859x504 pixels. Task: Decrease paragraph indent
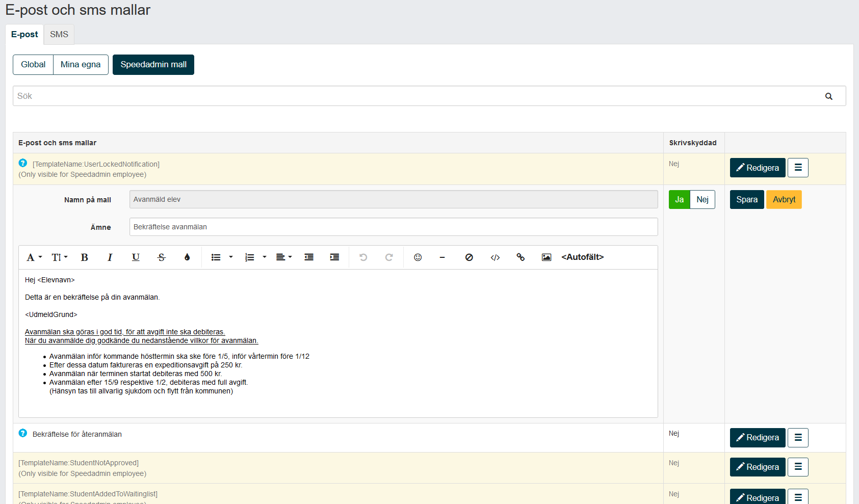pyautogui.click(x=309, y=257)
